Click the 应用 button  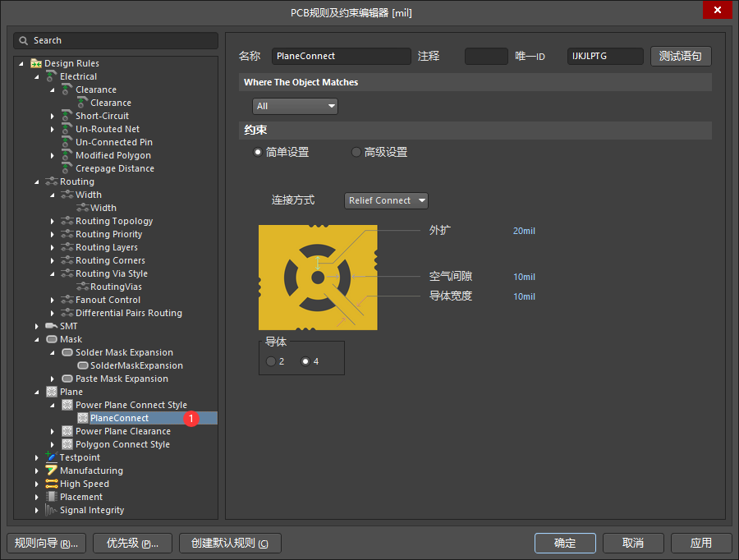701,543
